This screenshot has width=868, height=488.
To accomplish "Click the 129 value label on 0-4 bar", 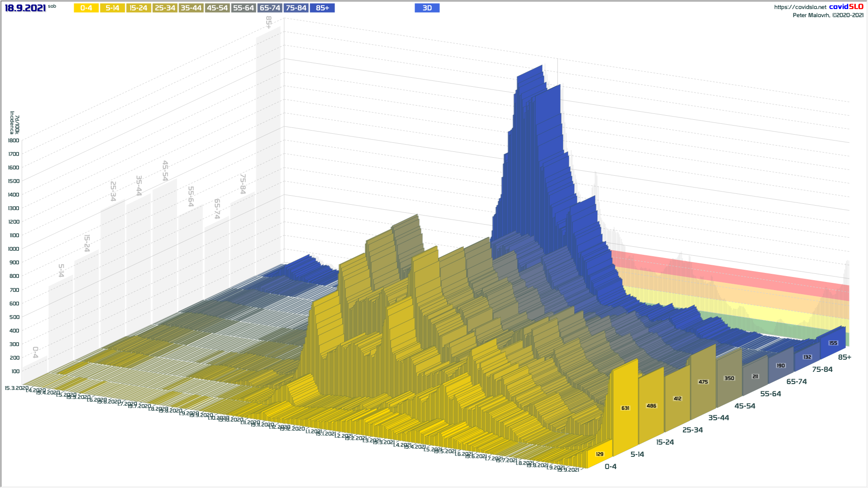I will (599, 454).
